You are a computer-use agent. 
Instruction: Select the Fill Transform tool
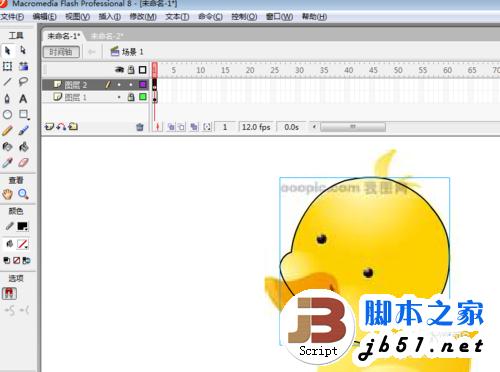coord(23,66)
